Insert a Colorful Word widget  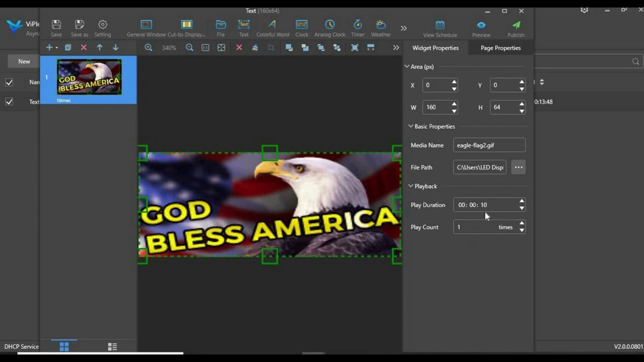point(272,28)
